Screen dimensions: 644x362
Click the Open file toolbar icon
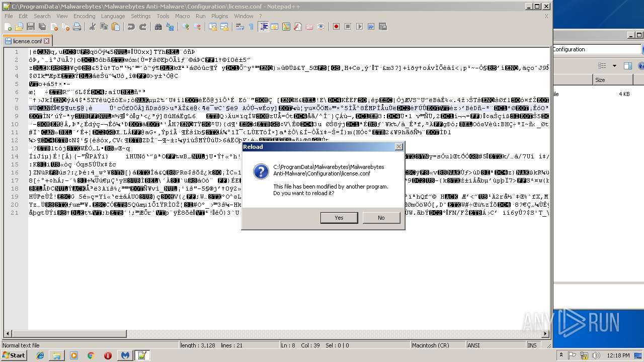coord(19,27)
